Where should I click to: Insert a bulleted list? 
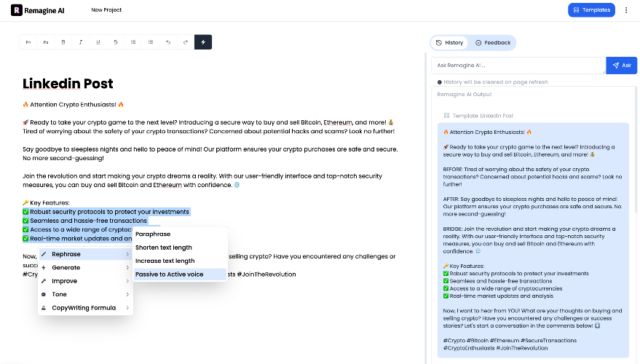pyautogui.click(x=133, y=42)
